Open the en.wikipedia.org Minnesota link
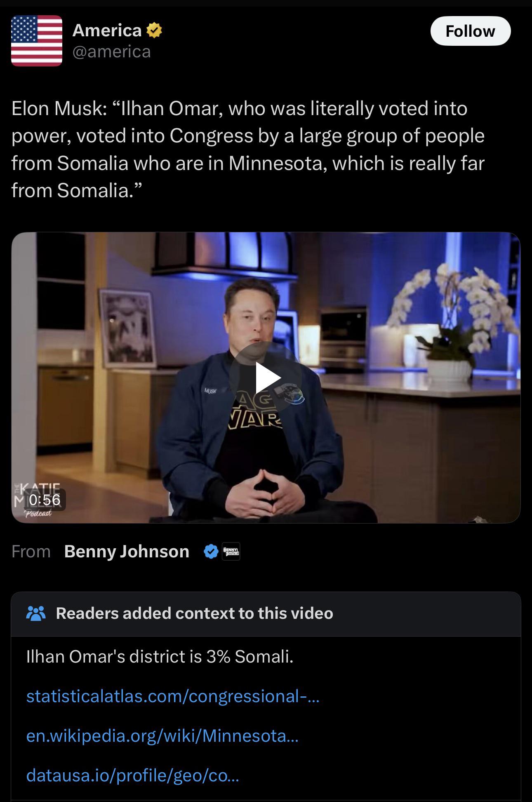Image resolution: width=532 pixels, height=802 pixels. [x=162, y=736]
